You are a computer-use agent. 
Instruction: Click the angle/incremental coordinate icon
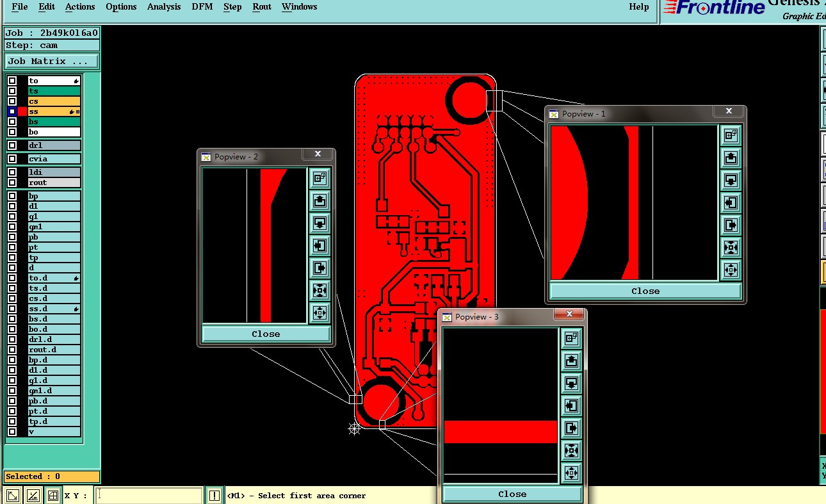coord(33,496)
